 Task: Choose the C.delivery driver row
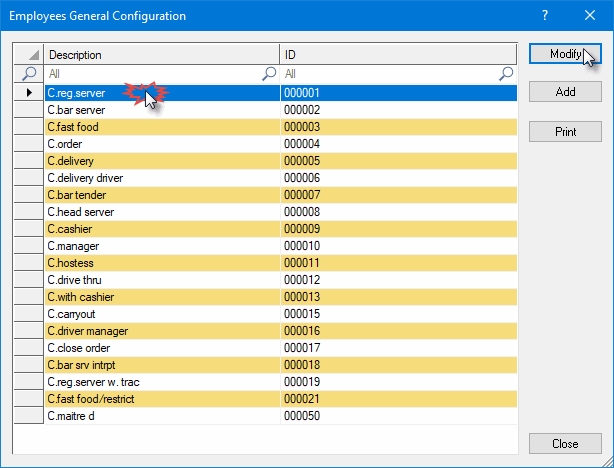click(160, 178)
